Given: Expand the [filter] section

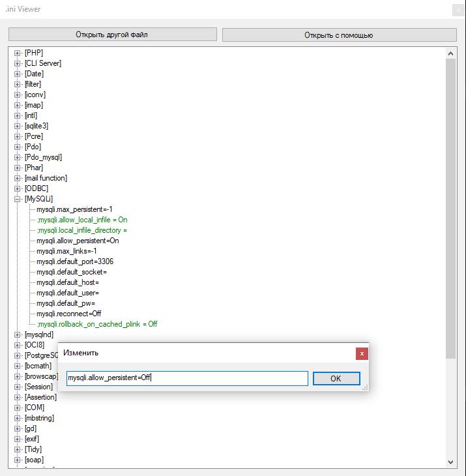Looking at the screenshot, I should coord(18,84).
